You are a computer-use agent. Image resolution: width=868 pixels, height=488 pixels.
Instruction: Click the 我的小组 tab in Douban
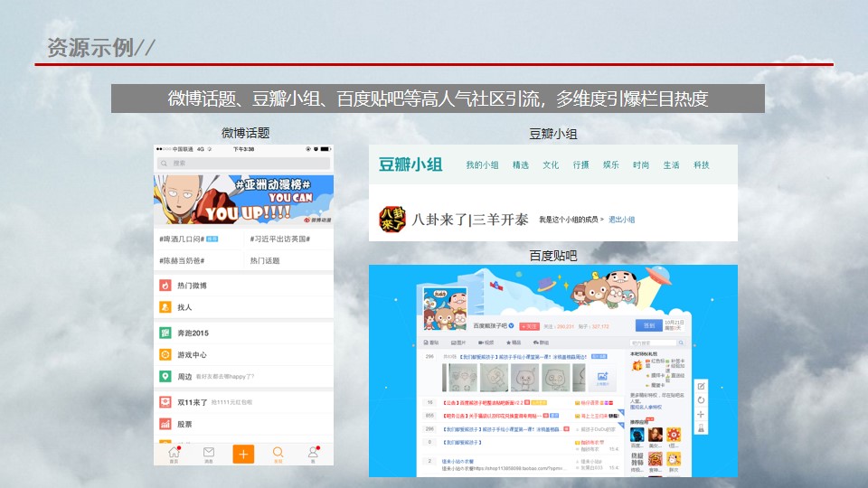482,164
